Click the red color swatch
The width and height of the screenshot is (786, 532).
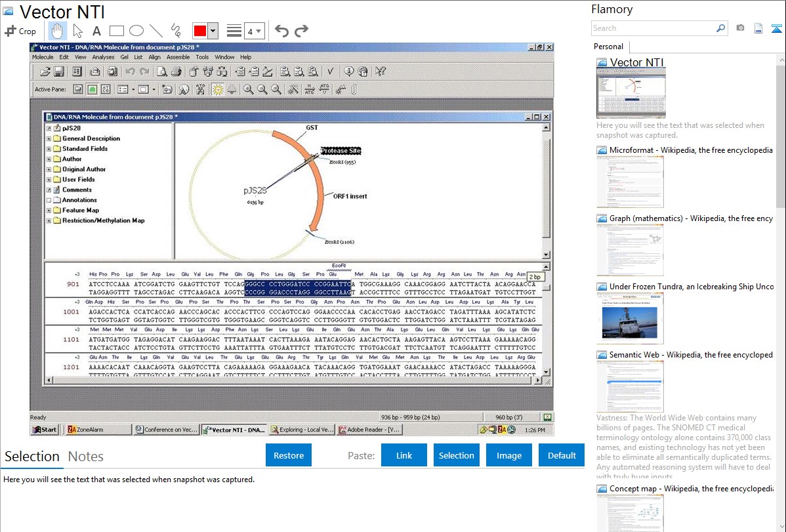pos(200,31)
